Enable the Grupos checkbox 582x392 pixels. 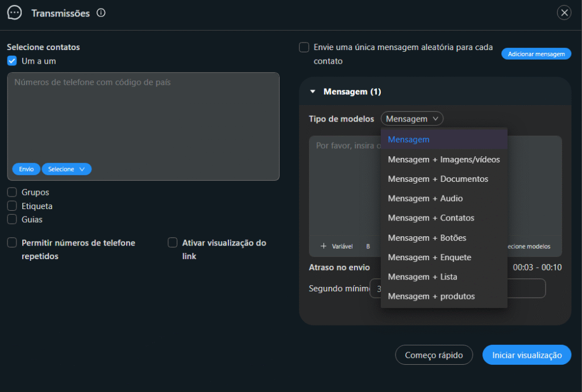point(12,193)
